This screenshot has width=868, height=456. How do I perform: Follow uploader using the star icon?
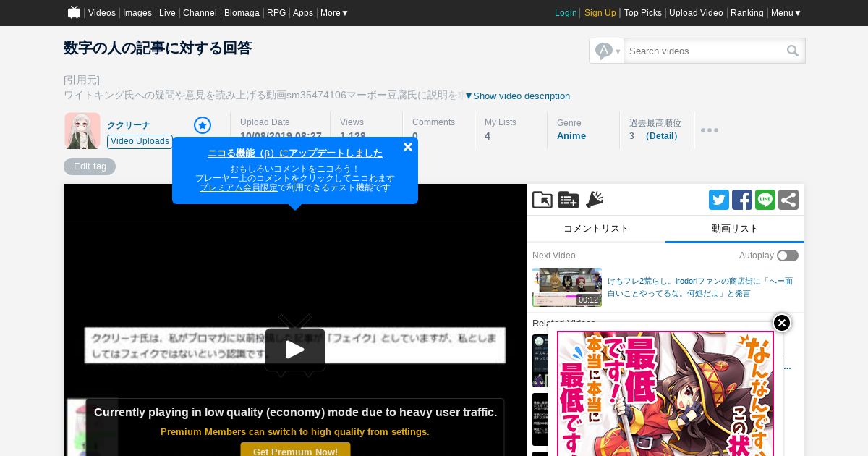203,125
